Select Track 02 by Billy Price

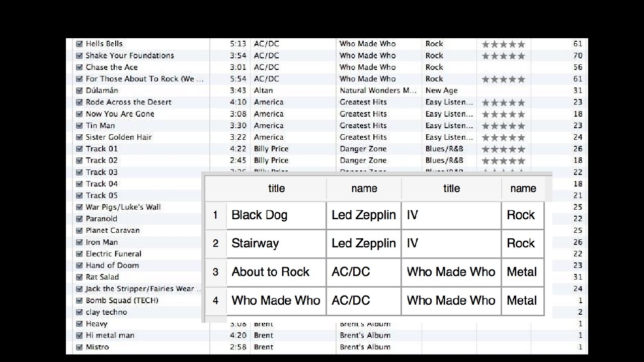[x=102, y=160]
